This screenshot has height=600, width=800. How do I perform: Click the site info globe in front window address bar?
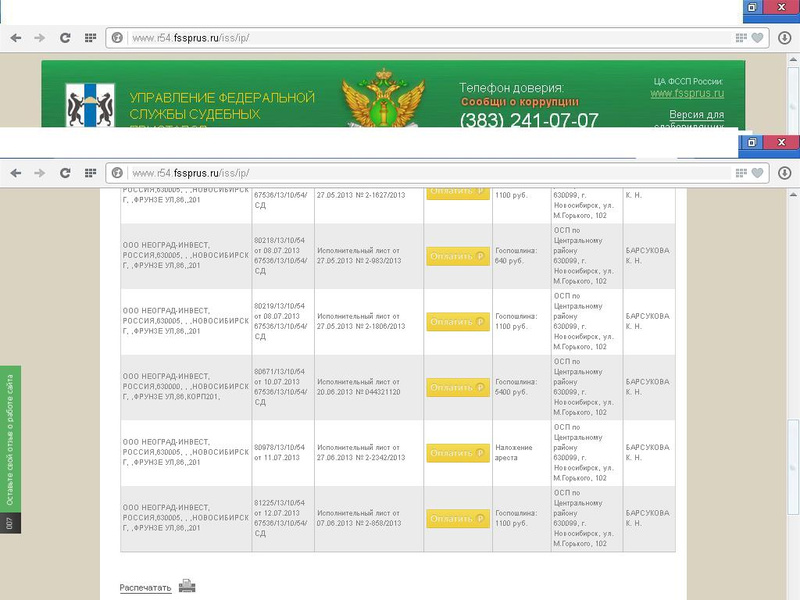point(117,173)
